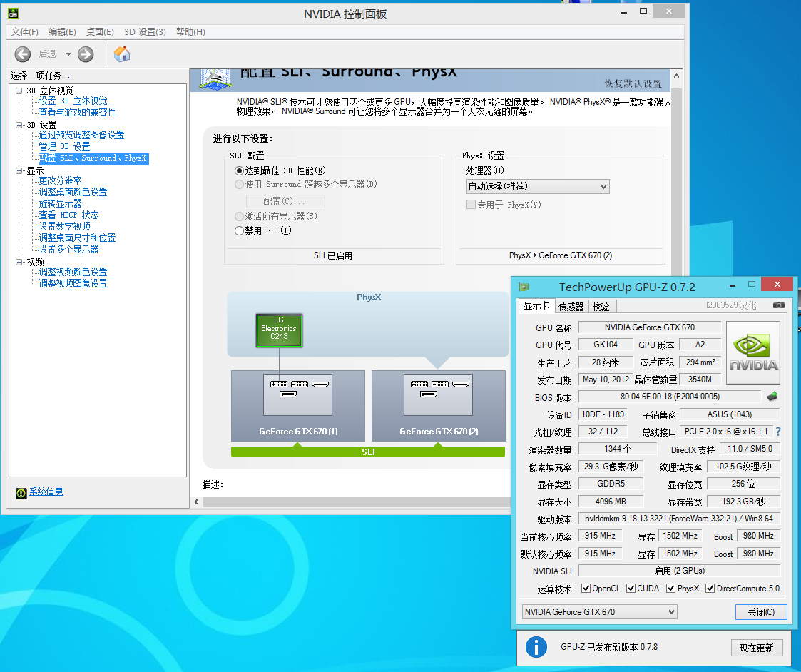The image size is (801, 672).
Task: Click the GPU-Z screenshot camera icon
Action: 778,305
